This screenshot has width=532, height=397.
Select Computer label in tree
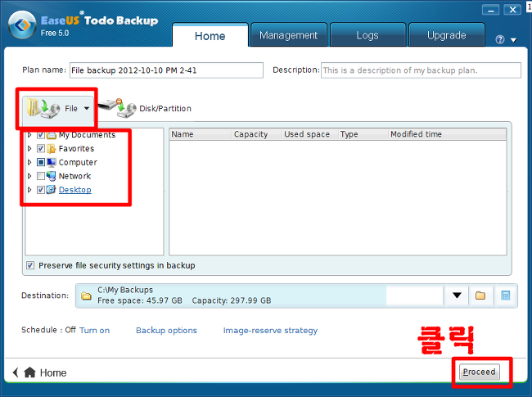78,163
